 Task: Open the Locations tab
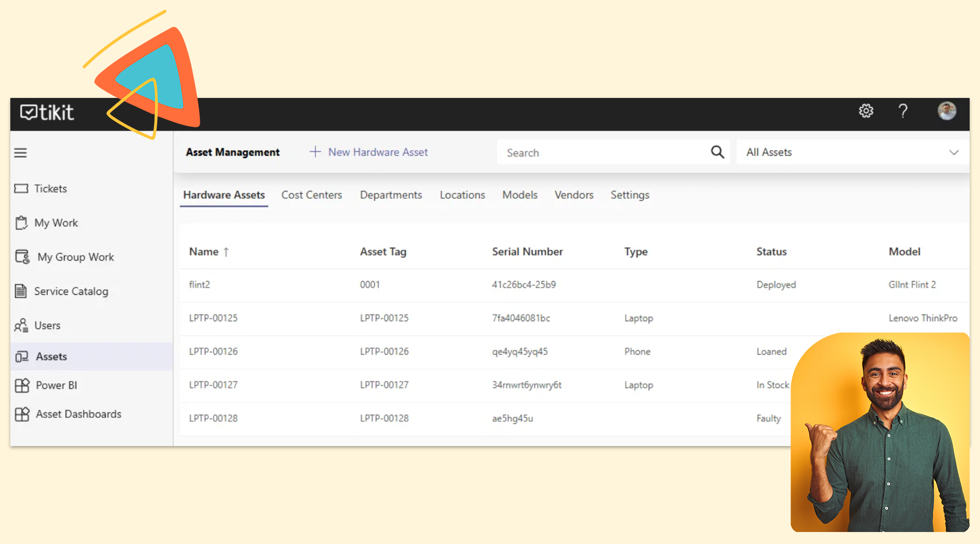point(462,195)
